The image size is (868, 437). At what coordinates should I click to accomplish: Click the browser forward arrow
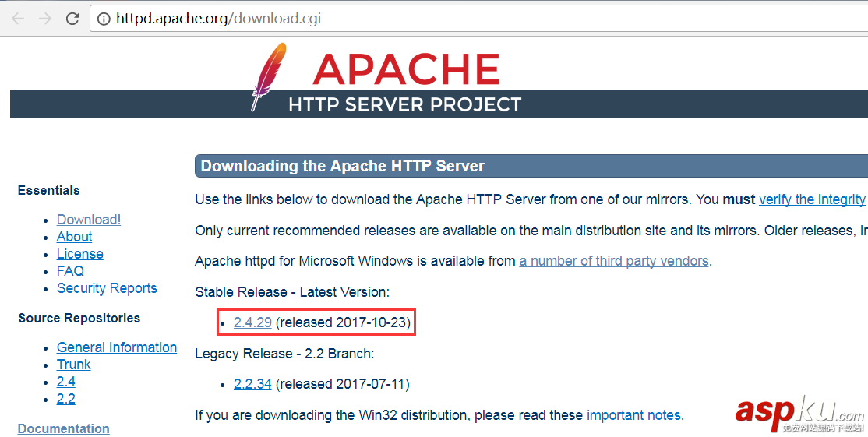pos(44,19)
